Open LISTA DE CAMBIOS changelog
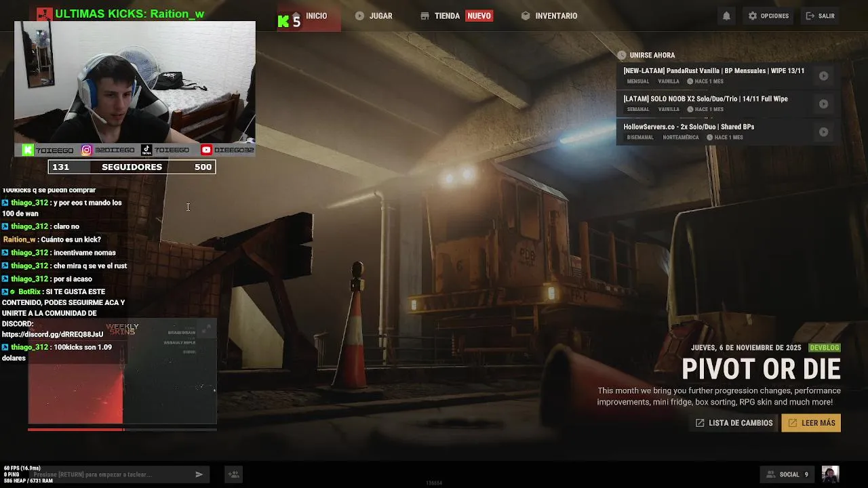The image size is (868, 488). (734, 423)
